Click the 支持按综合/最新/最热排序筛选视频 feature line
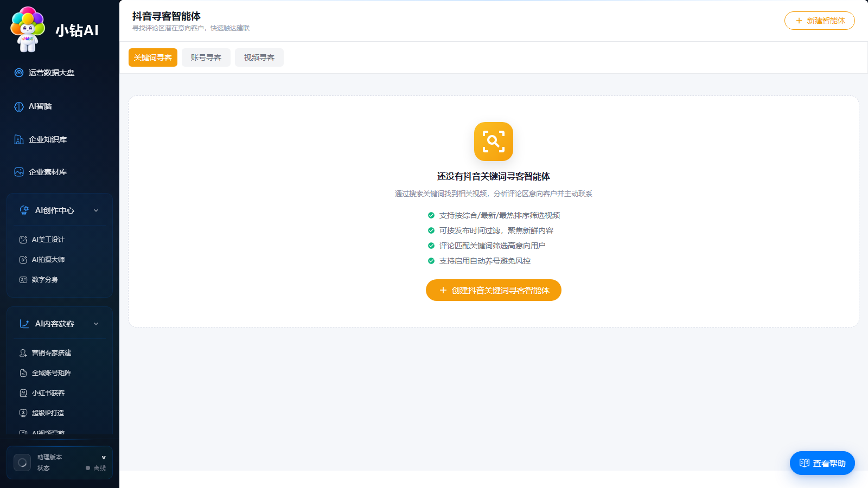 tap(500, 215)
